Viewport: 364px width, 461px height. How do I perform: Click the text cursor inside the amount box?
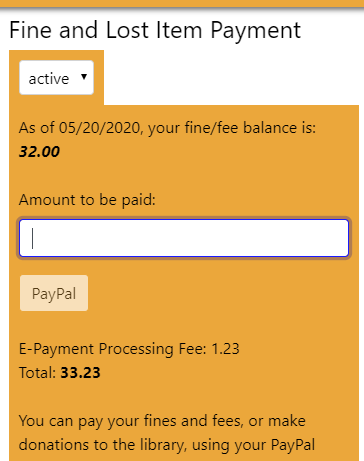[32, 238]
